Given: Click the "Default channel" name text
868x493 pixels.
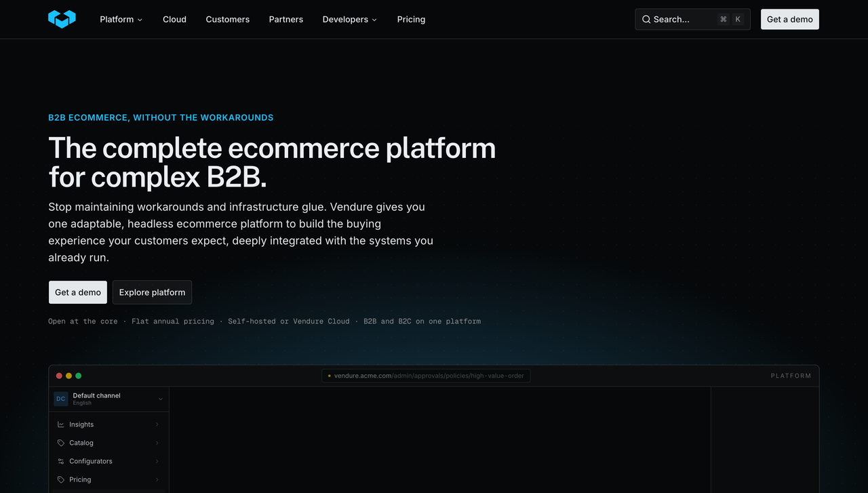Looking at the screenshot, I should point(96,395).
